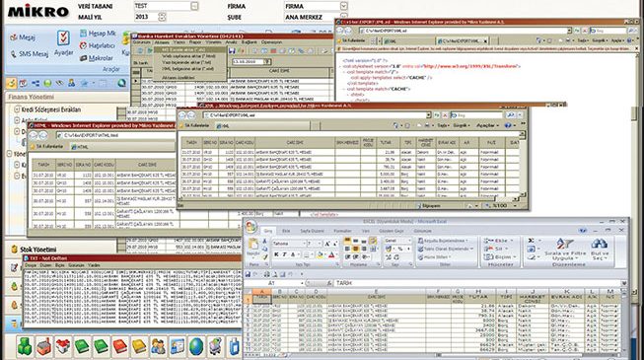
Task: Choose XML belgesine aktar menu entry
Action: tap(188, 69)
